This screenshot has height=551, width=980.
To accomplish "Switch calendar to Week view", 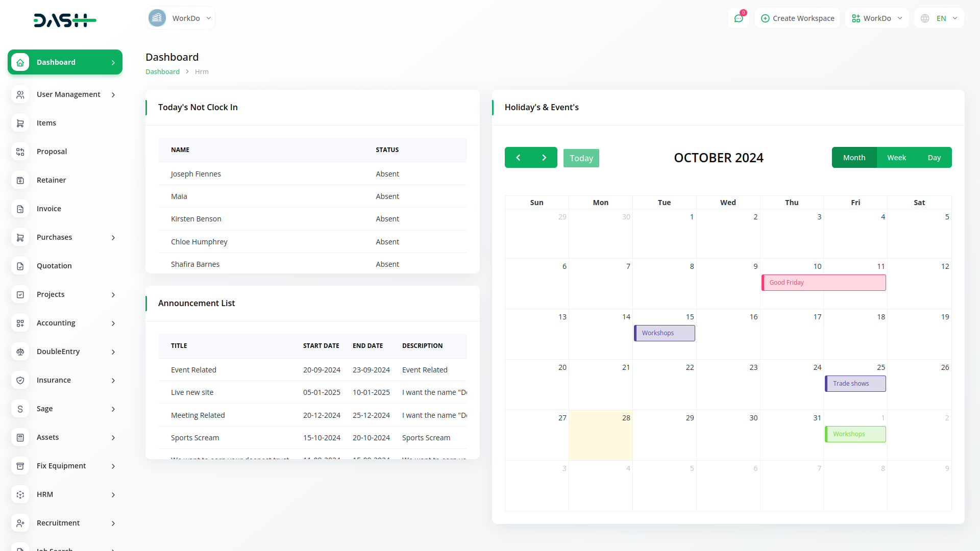I will (895, 158).
